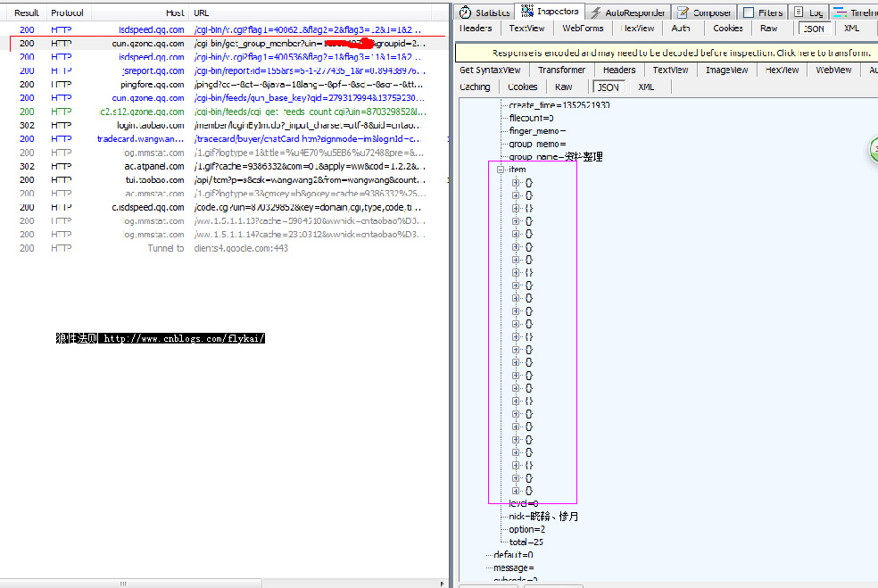Click the Timeline tab icon
This screenshot has width=878, height=588.
[x=840, y=12]
